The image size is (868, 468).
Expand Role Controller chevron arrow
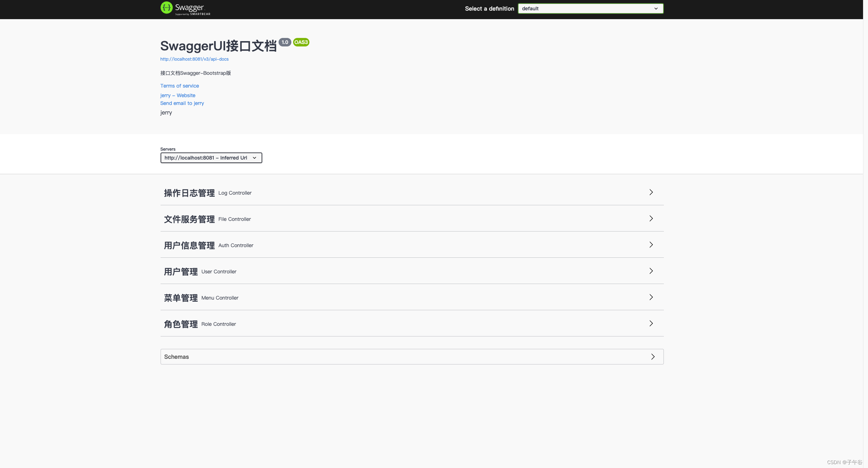tap(651, 323)
